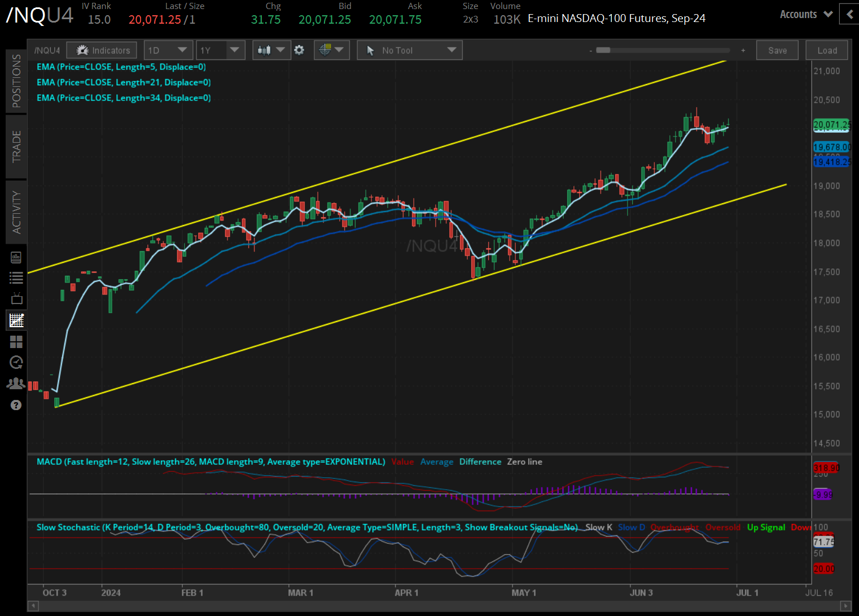Screen dimensions: 859x616
Task: Open the 1D aggregation dropdown
Action: tap(168, 50)
